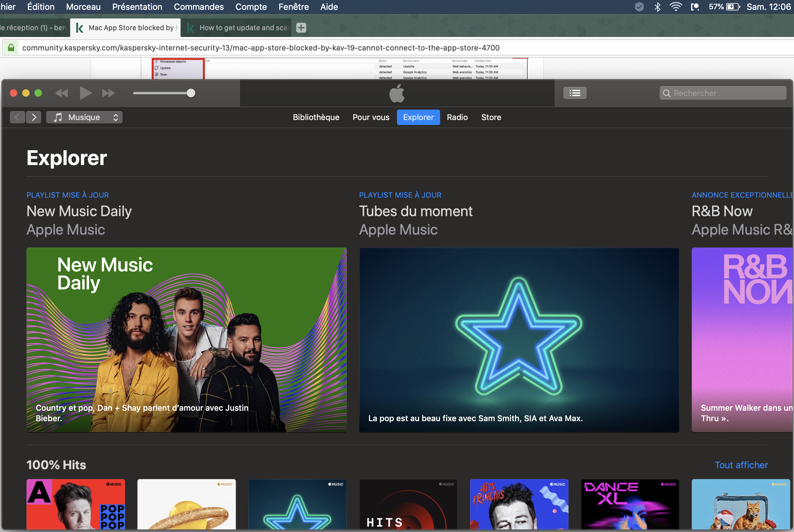
Task: Open the Wi-Fi status menu icon
Action: tap(676, 7)
